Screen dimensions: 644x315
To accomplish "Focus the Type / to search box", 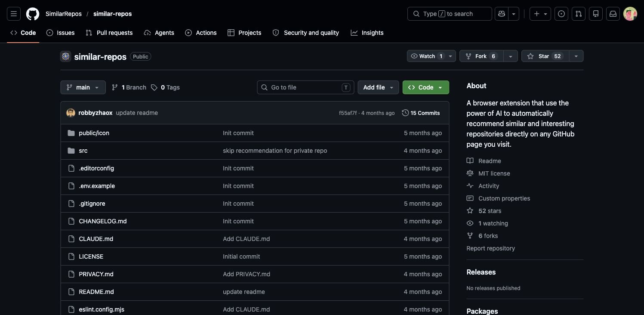I will click(450, 14).
